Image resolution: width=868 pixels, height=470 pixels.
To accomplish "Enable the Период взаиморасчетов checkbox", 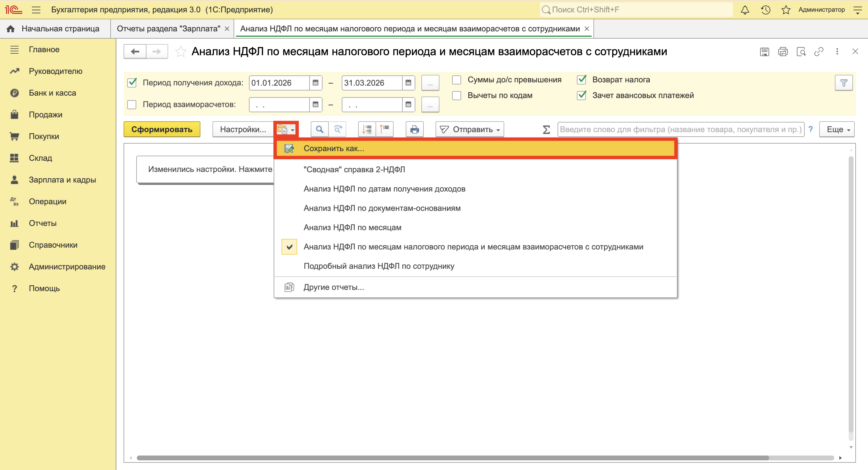I will point(132,104).
